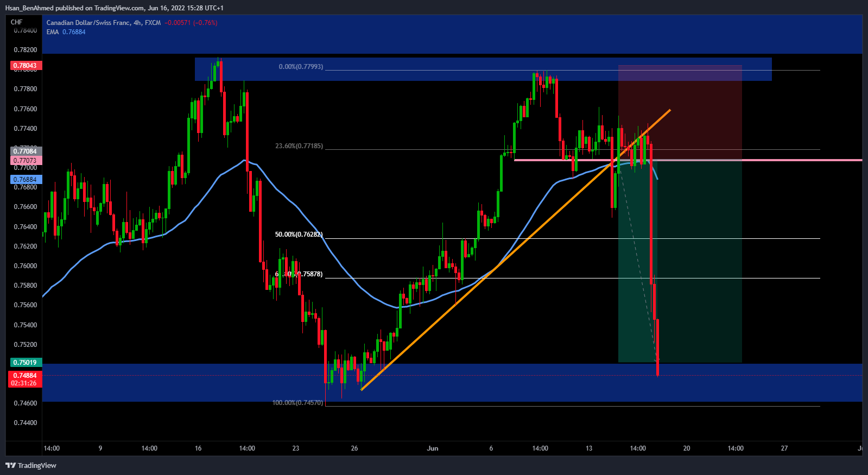Click the 0.00%(0.77993) Fibonacci label
The image size is (868, 475).
pyautogui.click(x=301, y=67)
